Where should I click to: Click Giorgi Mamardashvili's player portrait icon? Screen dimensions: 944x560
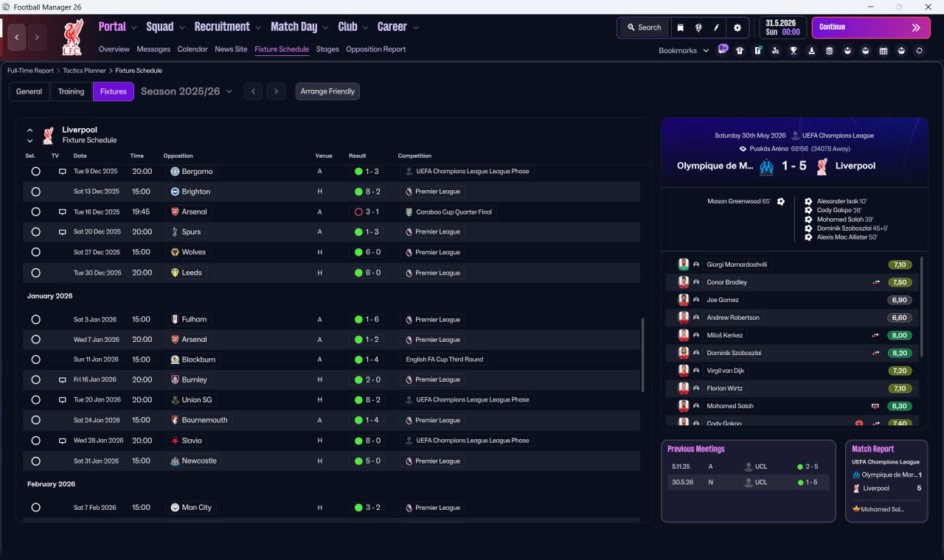684,265
